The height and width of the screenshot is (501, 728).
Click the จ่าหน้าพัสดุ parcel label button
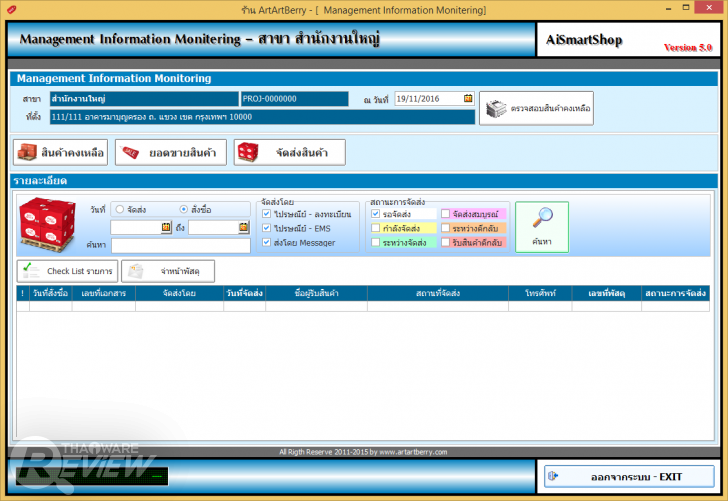[168, 271]
